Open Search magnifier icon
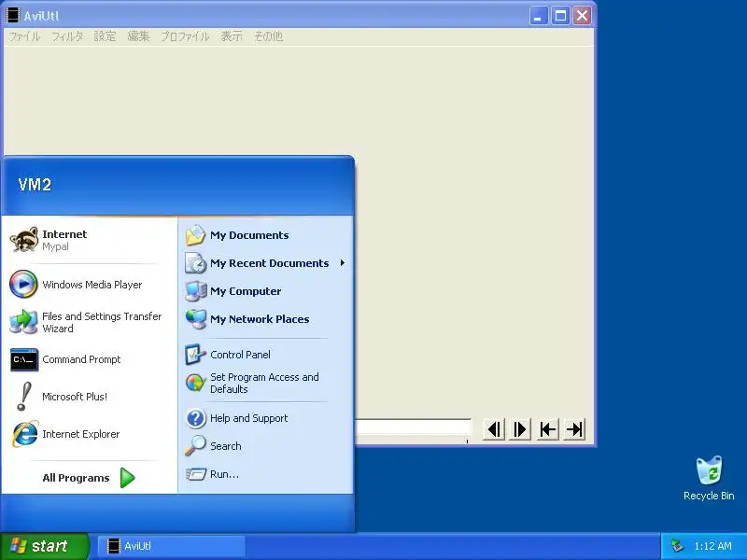 click(x=195, y=446)
